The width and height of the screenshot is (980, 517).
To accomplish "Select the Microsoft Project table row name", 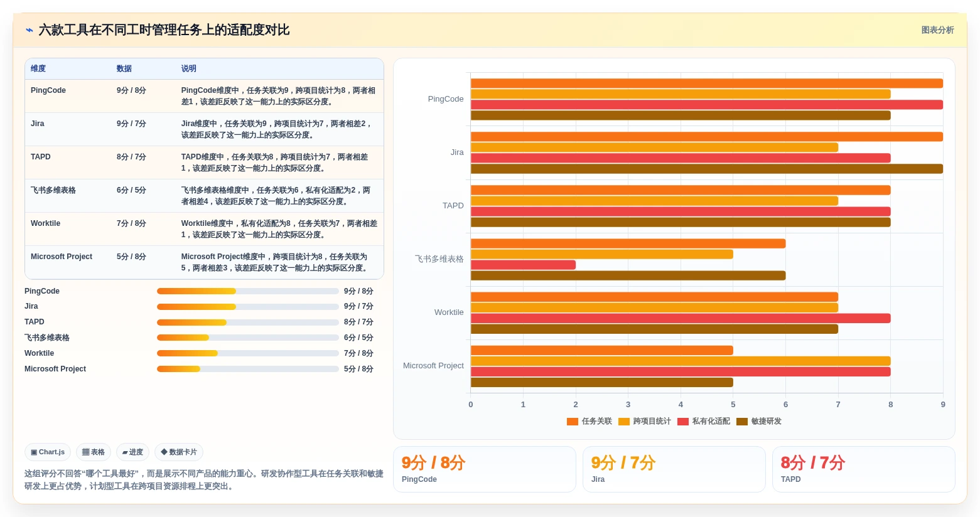I will click(62, 257).
